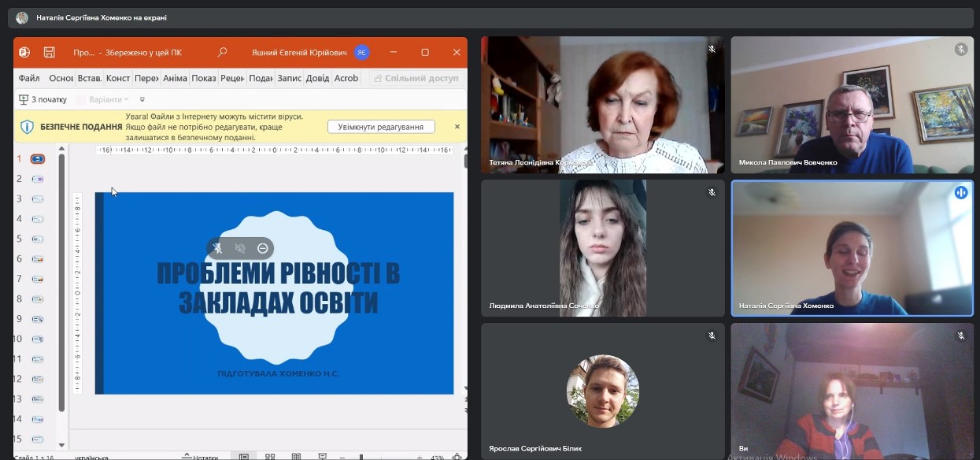This screenshot has height=460, width=980.
Task: Switch to Slide Sorter view icon
Action: (x=270, y=456)
